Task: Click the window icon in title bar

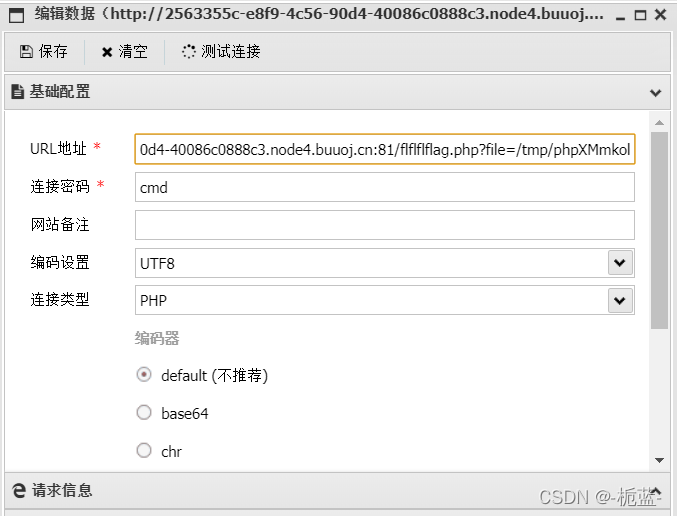Action: (x=16, y=16)
